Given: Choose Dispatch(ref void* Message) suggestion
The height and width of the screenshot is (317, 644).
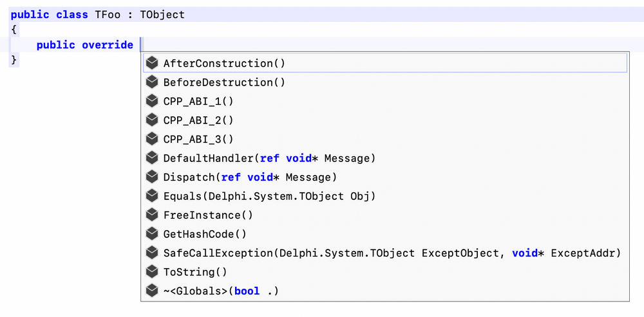Looking at the screenshot, I should tap(250, 177).
